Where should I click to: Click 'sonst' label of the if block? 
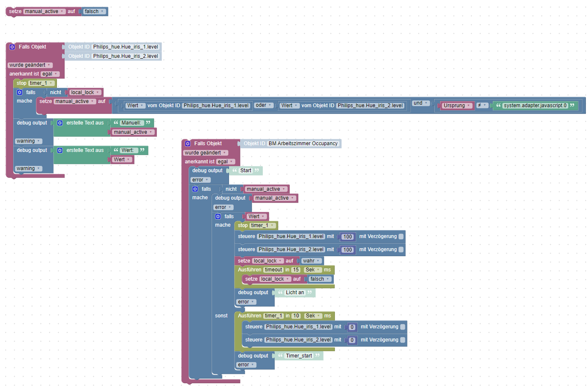point(221,316)
